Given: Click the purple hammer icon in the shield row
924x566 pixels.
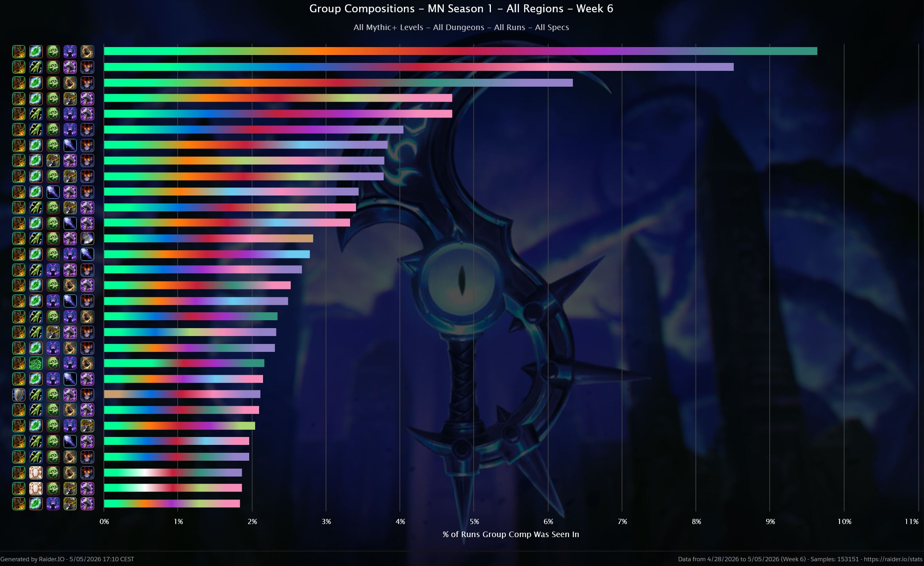Looking at the screenshot, I should point(70,395).
